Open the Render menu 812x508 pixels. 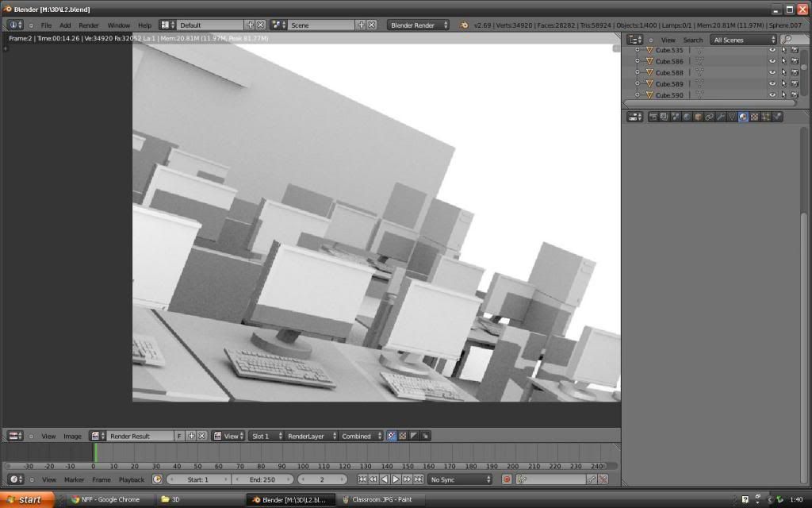pos(89,25)
